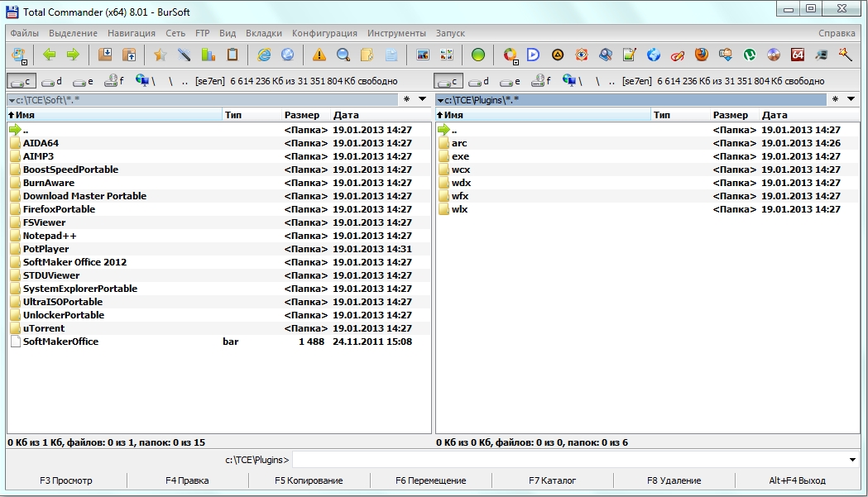Click the green back arrow in toolbar

click(50, 55)
